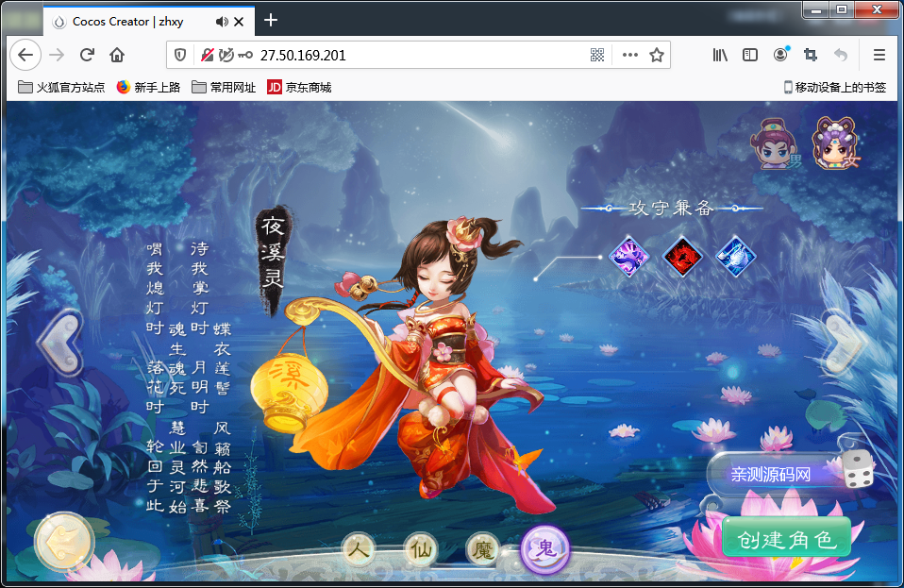Open the browser home page
This screenshot has width=904, height=588.
coord(117,55)
